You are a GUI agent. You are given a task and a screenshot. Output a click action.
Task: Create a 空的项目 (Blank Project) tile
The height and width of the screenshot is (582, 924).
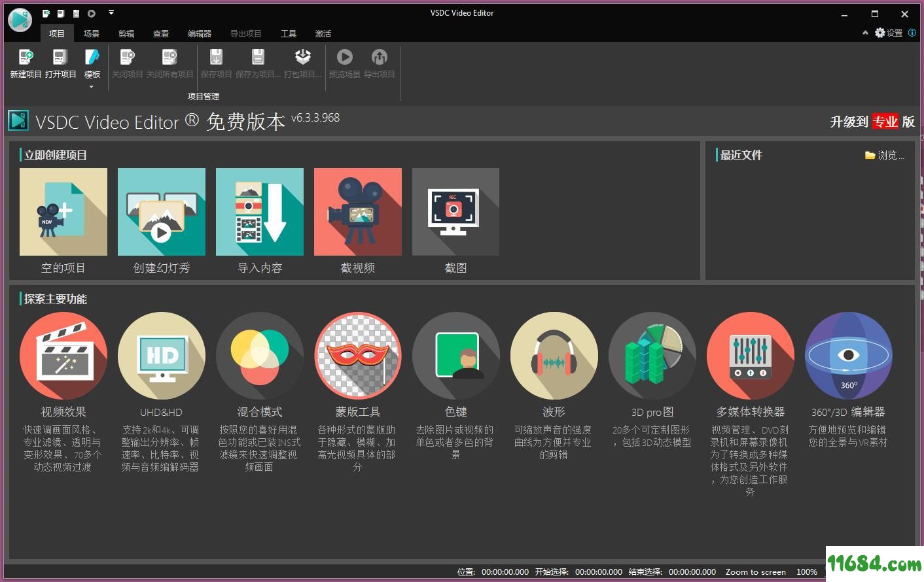(63, 212)
